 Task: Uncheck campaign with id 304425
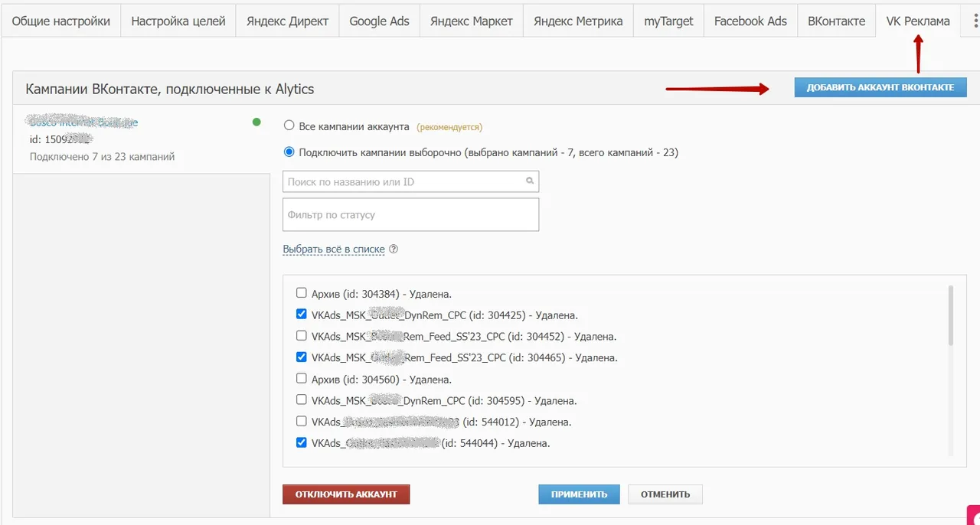301,315
